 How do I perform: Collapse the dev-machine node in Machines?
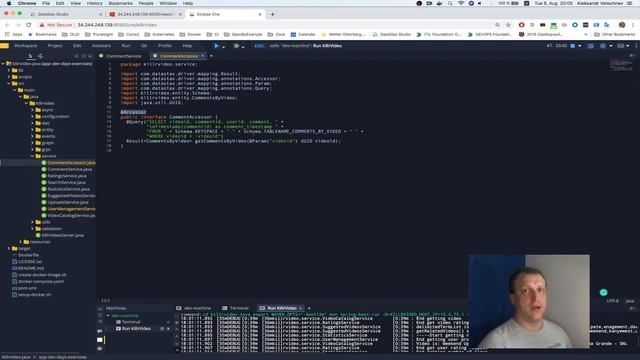pyautogui.click(x=108, y=316)
